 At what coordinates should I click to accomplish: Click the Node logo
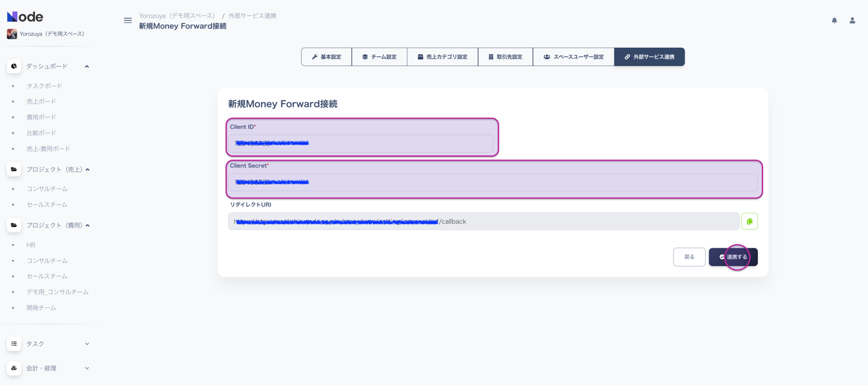(x=25, y=17)
